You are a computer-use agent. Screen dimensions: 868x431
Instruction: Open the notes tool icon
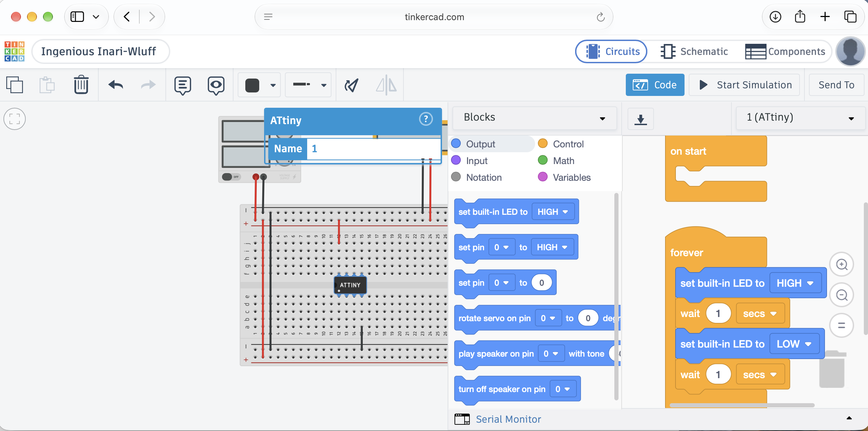tap(183, 86)
